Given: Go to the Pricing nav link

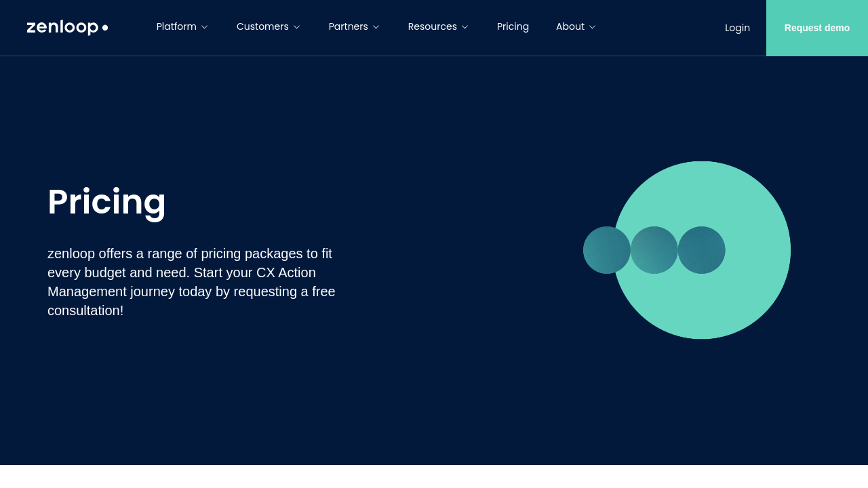Looking at the screenshot, I should 513,26.
